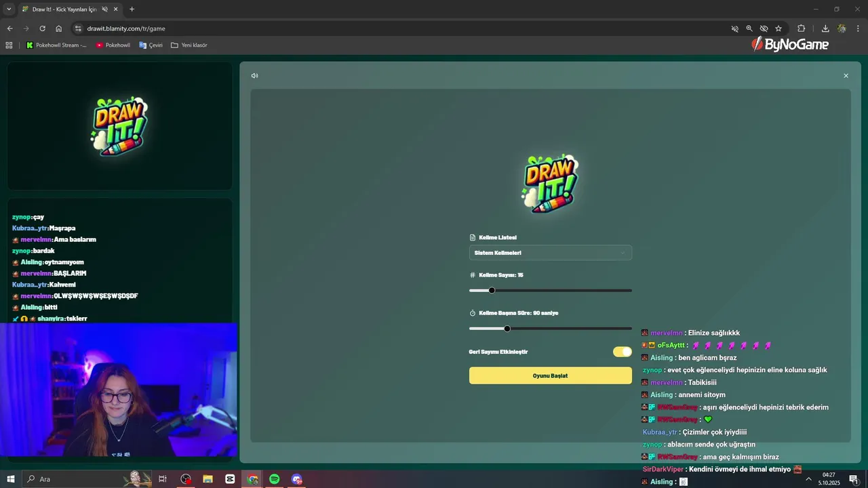Open Çeviri bookmark
868x488 pixels.
151,45
